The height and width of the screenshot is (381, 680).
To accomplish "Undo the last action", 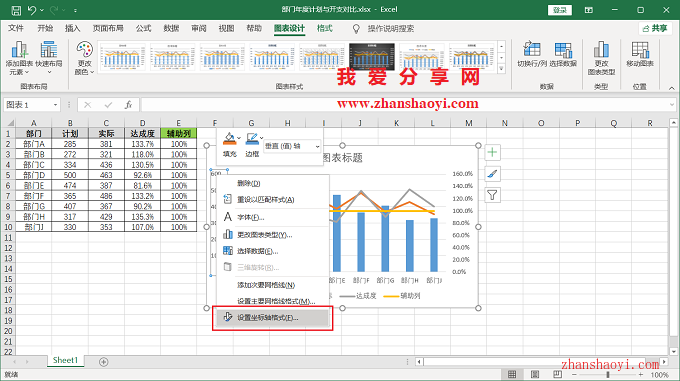I will tap(32, 10).
